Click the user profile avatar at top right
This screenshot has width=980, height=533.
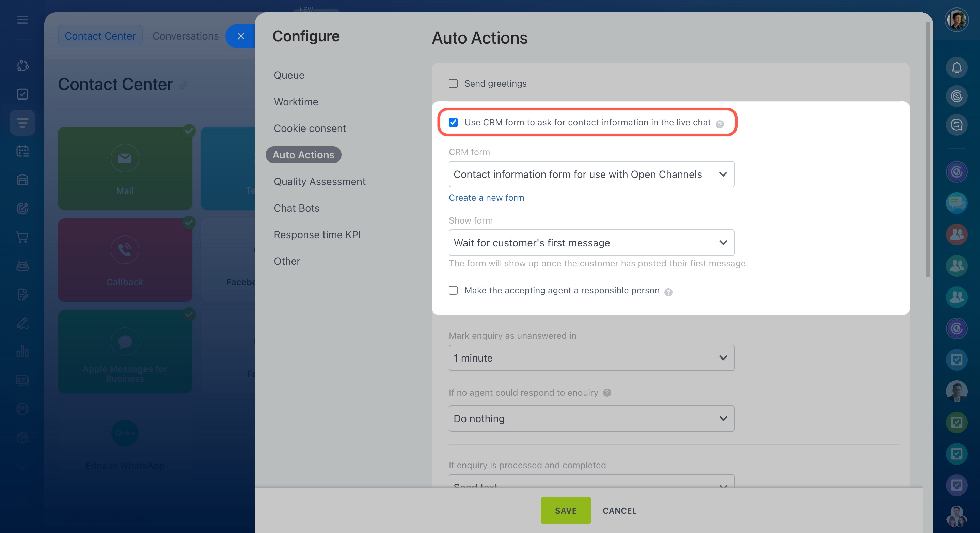[x=957, y=19]
